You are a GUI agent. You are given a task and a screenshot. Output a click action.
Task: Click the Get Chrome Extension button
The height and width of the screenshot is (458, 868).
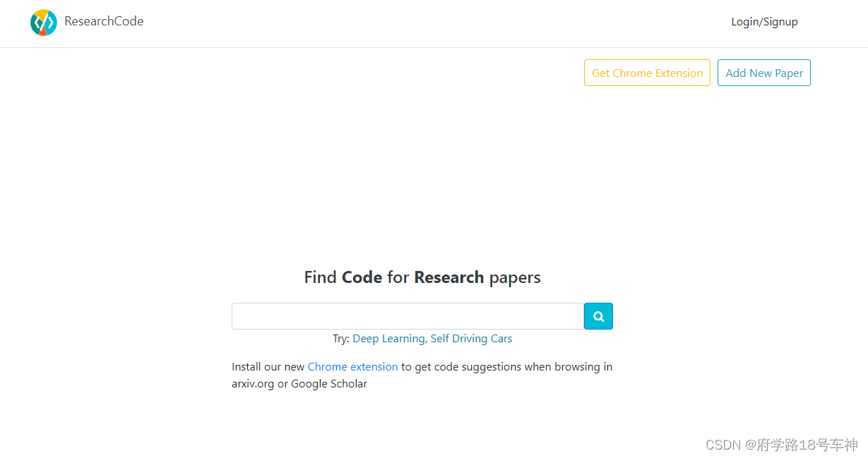pos(647,73)
